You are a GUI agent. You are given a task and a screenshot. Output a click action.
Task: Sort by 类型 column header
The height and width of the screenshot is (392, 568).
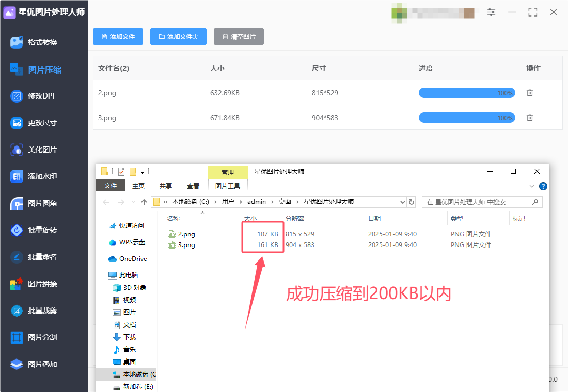[457, 218]
